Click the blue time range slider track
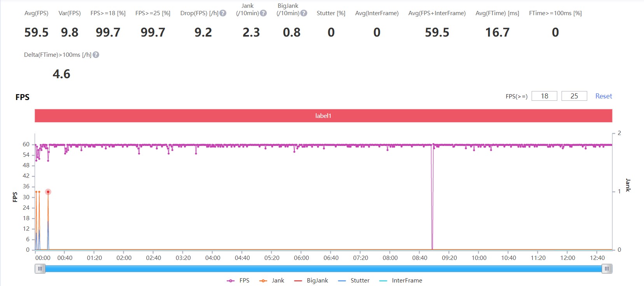 pyautogui.click(x=324, y=268)
